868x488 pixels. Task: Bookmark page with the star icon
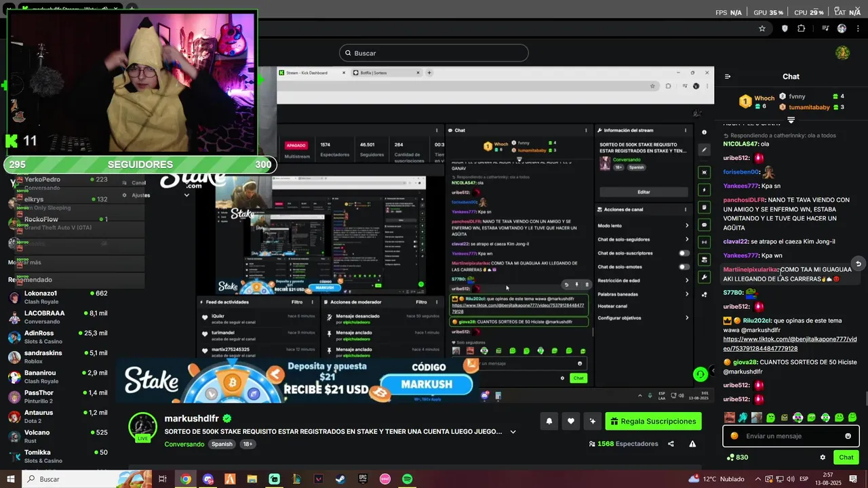(x=762, y=28)
